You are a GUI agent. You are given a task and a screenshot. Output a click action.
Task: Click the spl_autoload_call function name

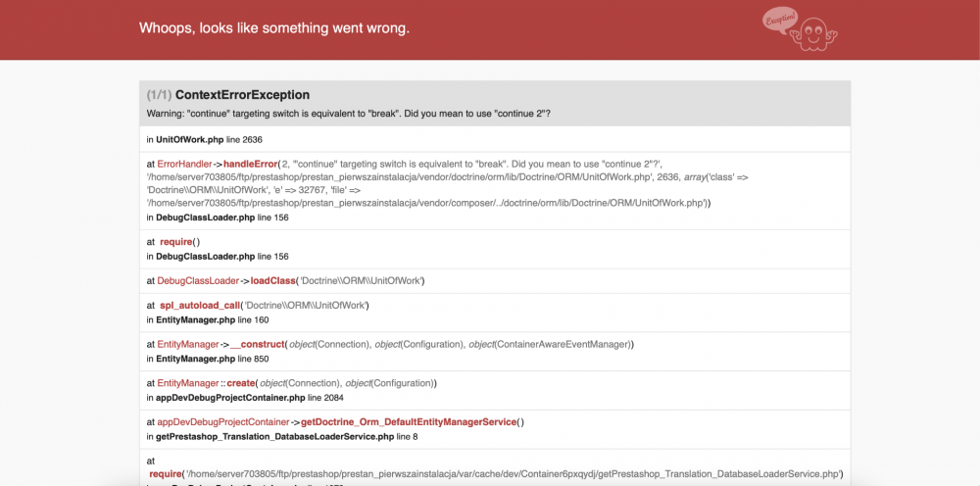200,305
